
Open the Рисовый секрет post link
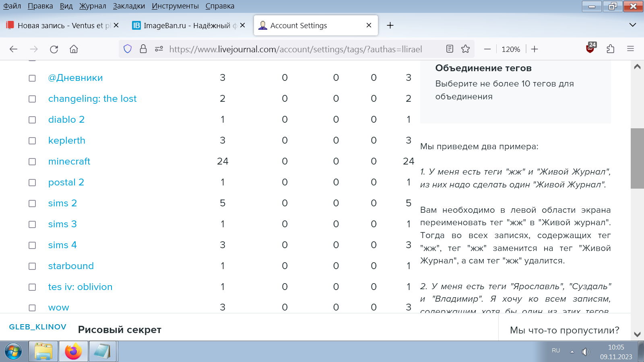click(120, 329)
